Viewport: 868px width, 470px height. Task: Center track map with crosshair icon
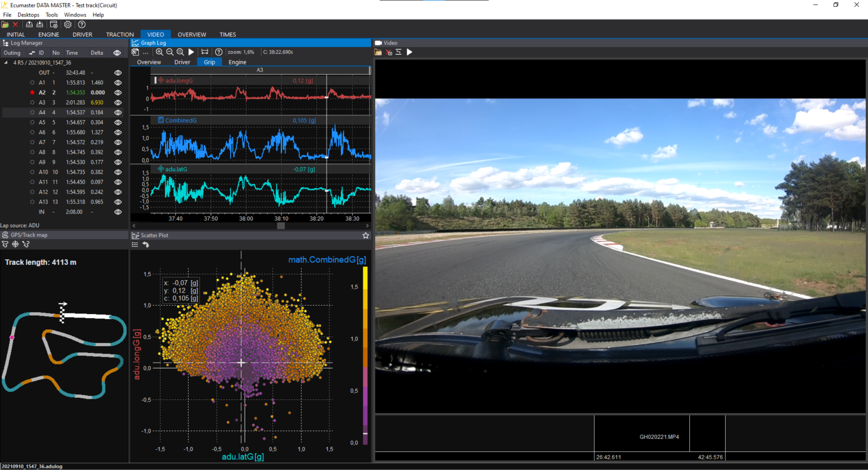point(15,245)
